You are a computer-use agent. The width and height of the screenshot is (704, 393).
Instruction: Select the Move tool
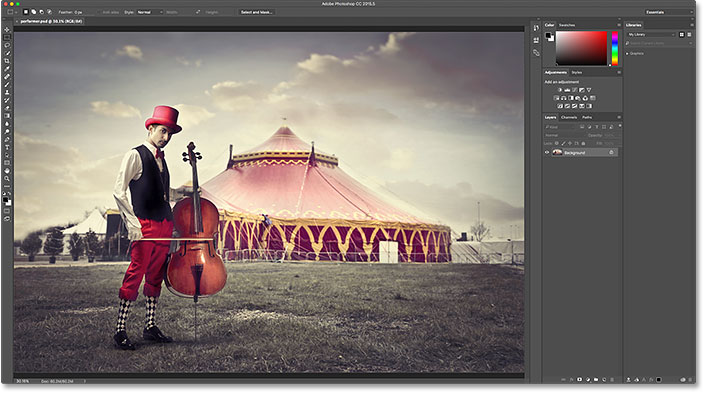pyautogui.click(x=7, y=29)
